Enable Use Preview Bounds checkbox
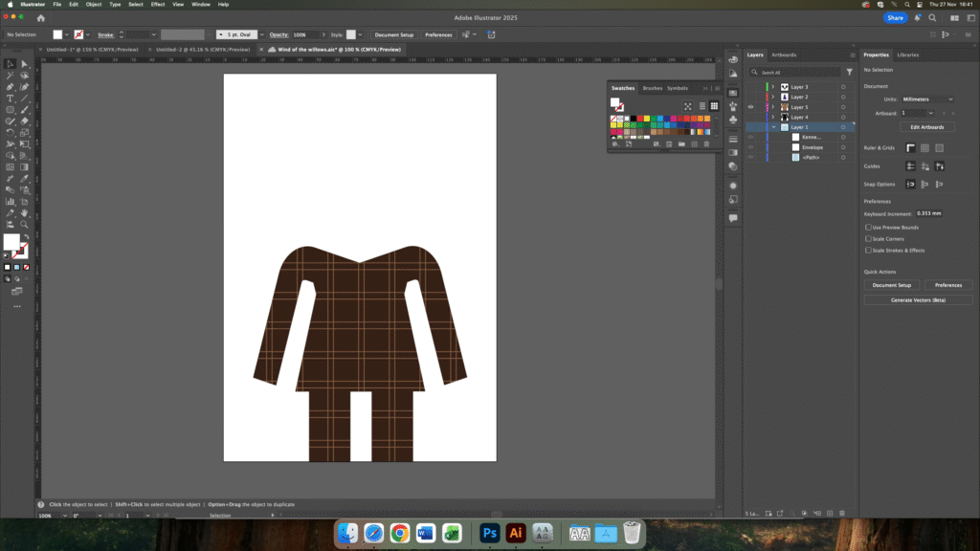The height and width of the screenshot is (551, 980). (x=868, y=228)
